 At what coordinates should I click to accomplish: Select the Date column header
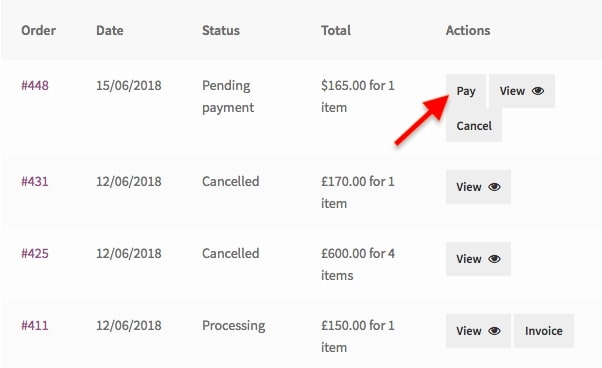(x=110, y=30)
